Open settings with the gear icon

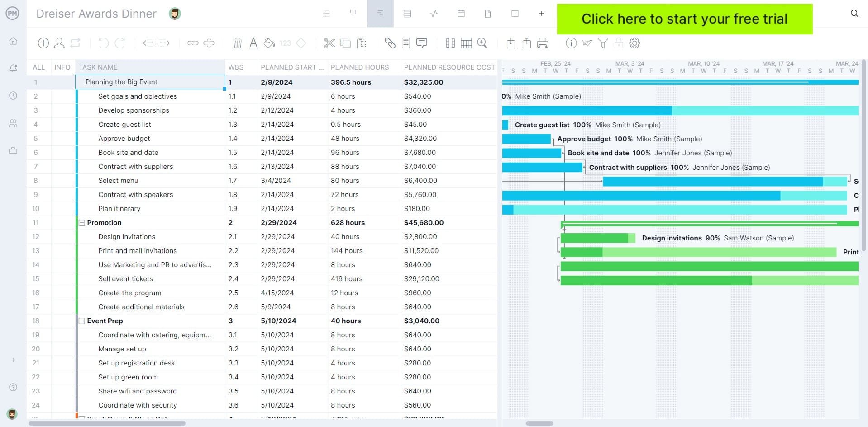point(635,43)
